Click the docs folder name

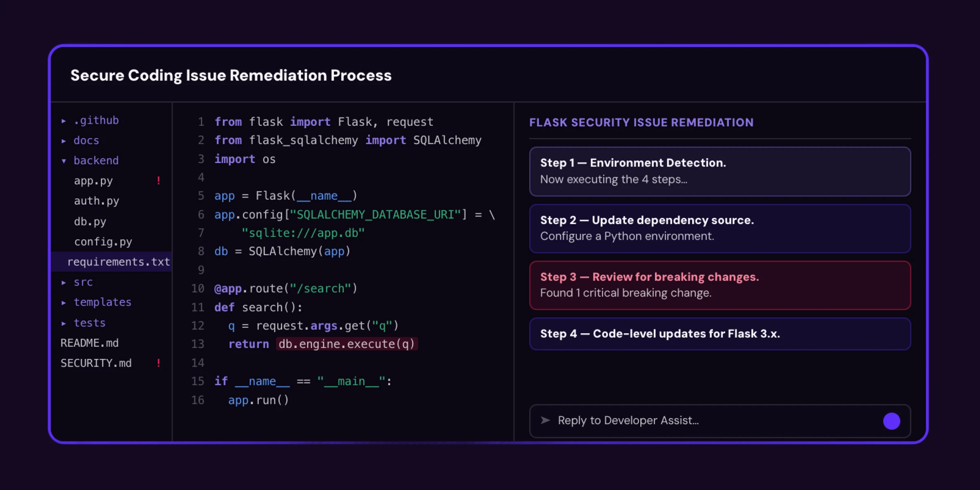click(x=86, y=140)
